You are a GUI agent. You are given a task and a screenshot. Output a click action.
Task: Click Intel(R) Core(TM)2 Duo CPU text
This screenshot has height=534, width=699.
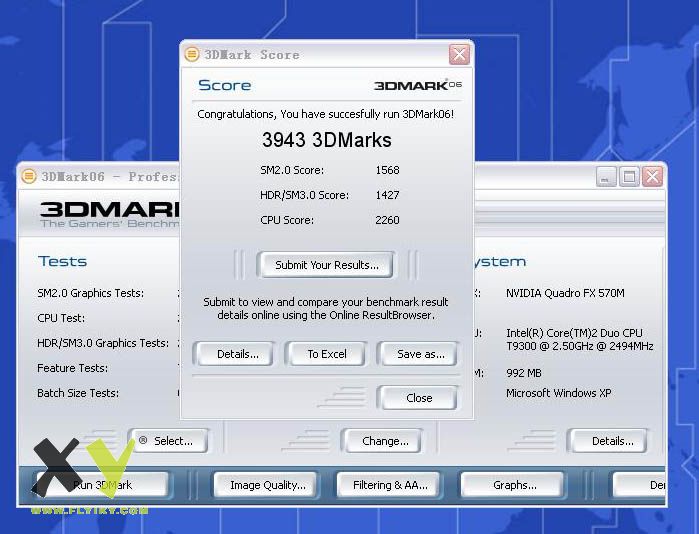[x=574, y=333]
